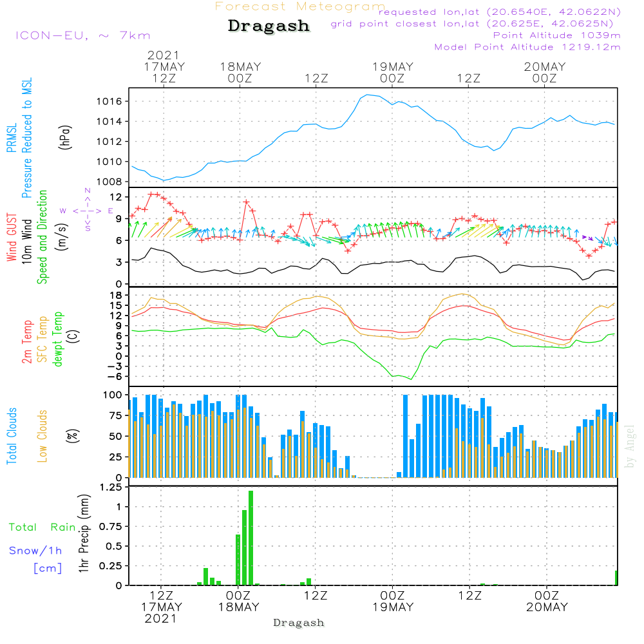
Task: Click the PRMSL Pressure Reduced to MSL label
Action: pos(19,138)
